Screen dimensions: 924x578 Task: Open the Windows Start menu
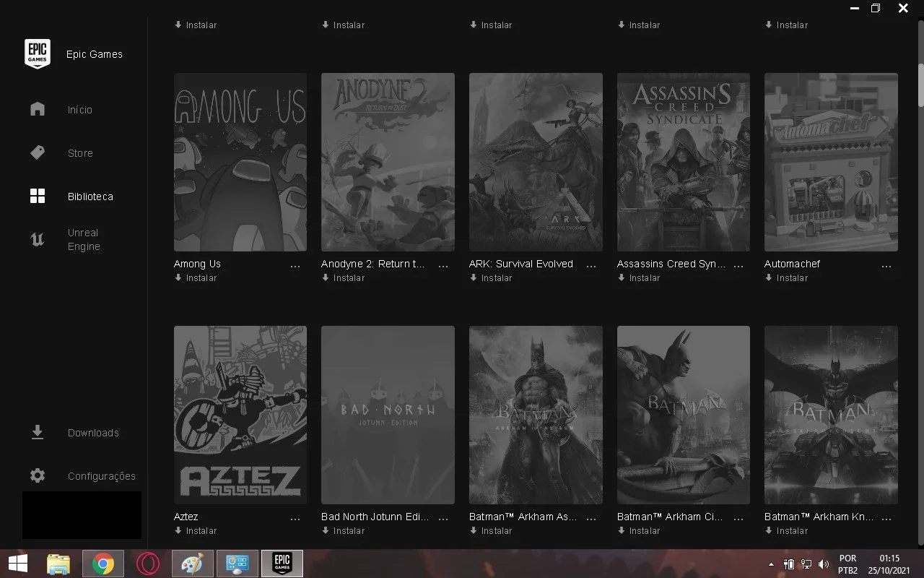click(x=18, y=564)
